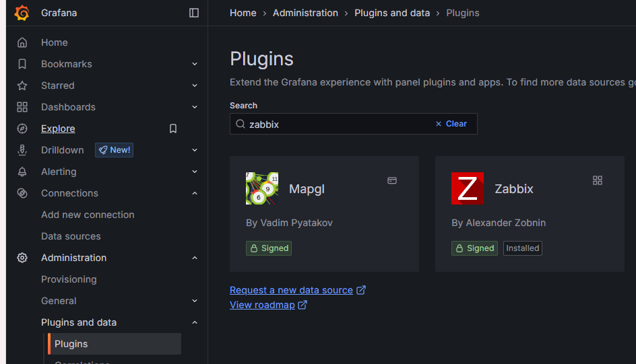The width and height of the screenshot is (636, 364).
Task: Click the Dashboards grid icon
Action: click(22, 107)
